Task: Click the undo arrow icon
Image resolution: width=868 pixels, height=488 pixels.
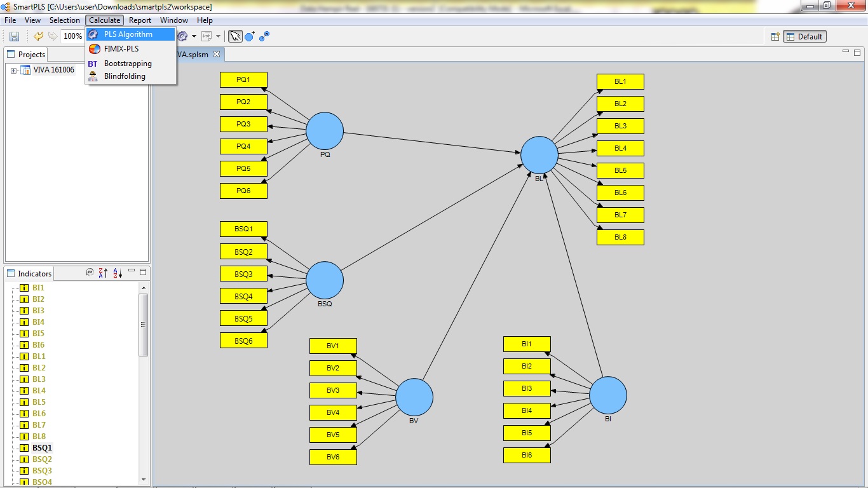Action: coord(38,36)
